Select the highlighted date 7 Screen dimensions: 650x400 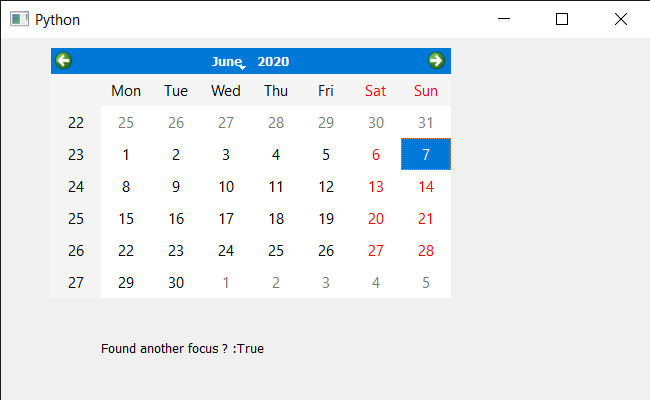(426, 154)
